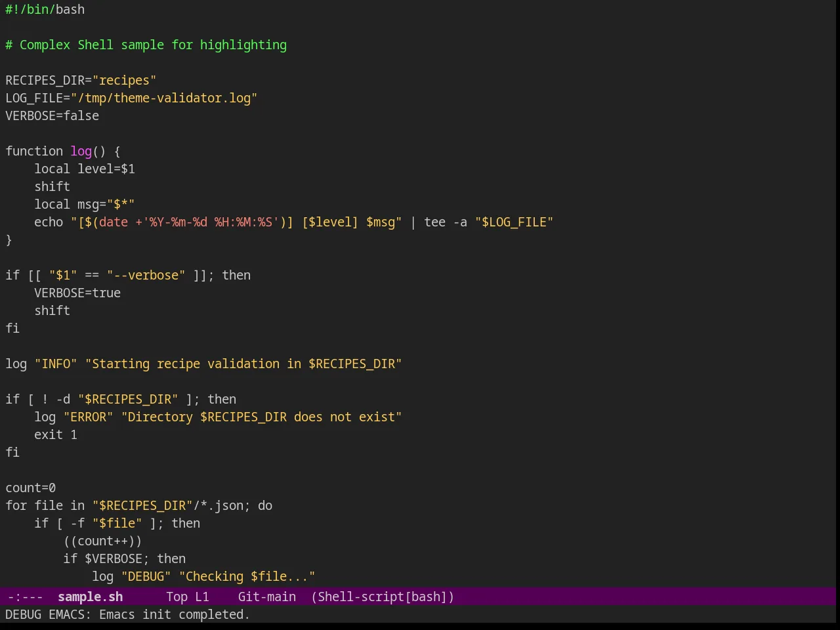This screenshot has width=840, height=630.
Task: Click the comment 'Complex Shell sample for highlighting'
Action: pos(153,45)
